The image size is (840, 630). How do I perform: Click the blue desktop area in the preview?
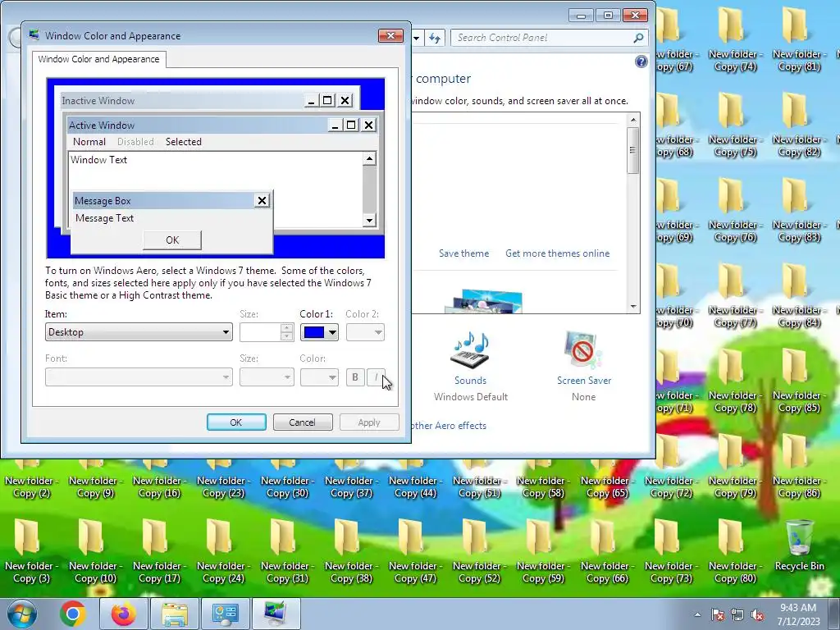[329, 246]
